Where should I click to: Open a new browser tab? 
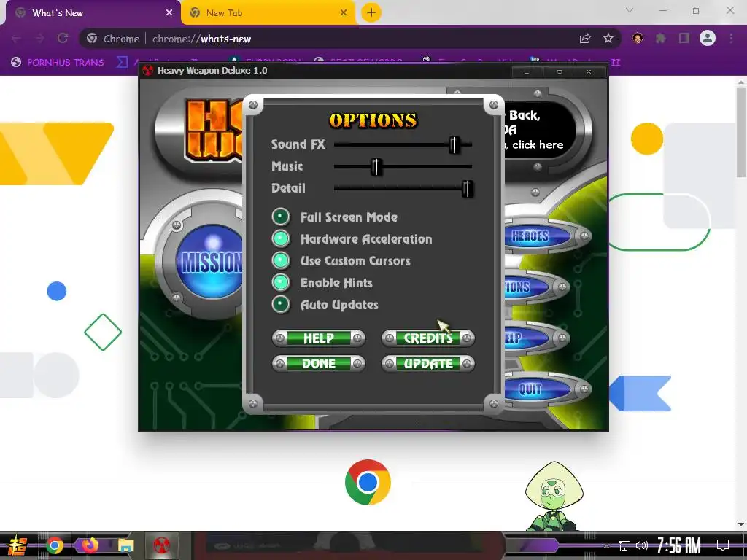point(371,12)
